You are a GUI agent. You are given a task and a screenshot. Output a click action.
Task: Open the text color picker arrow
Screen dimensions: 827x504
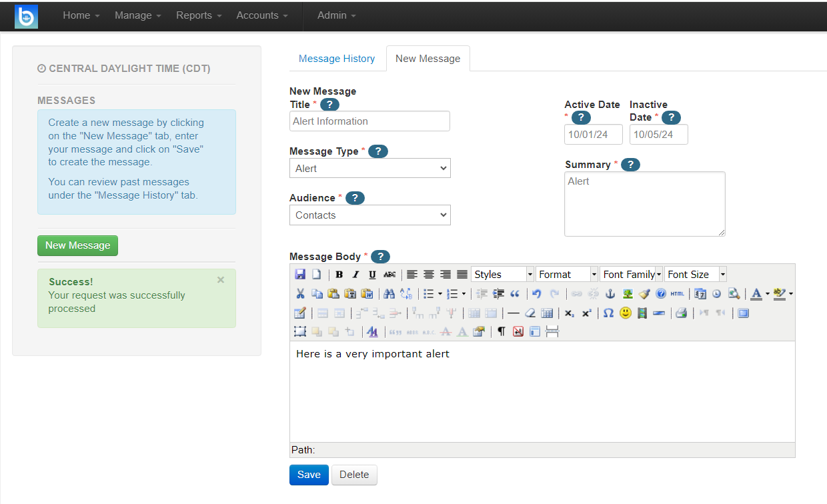[767, 294]
